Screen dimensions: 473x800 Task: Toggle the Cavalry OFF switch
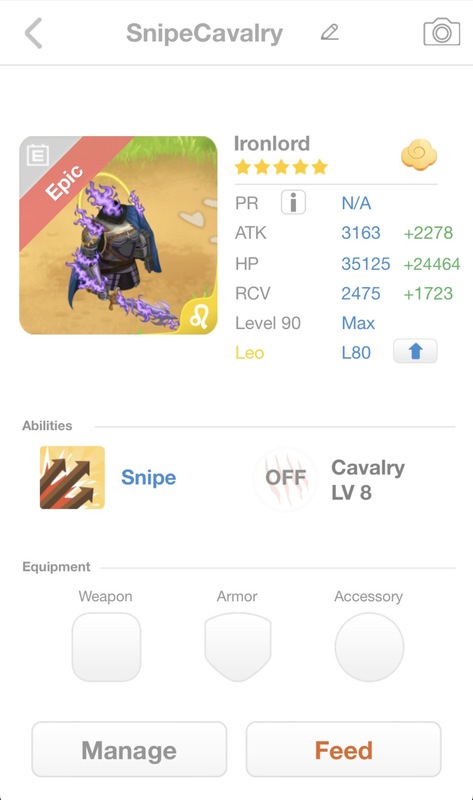[x=286, y=478]
